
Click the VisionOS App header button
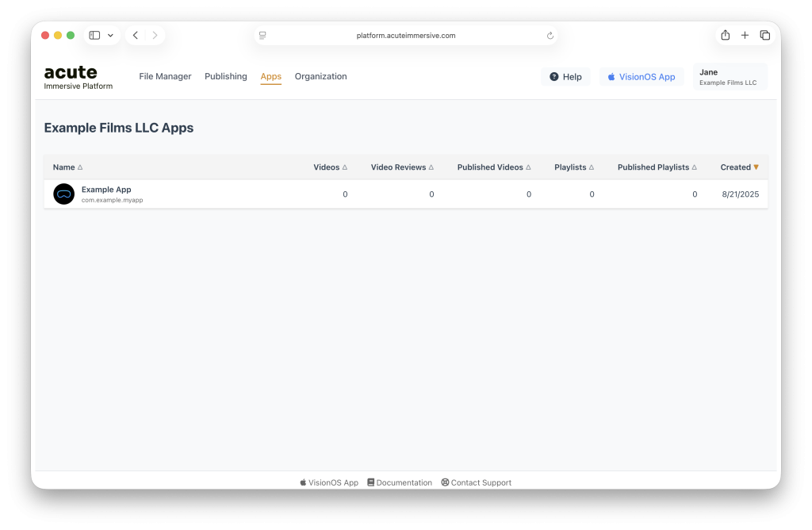tap(641, 77)
